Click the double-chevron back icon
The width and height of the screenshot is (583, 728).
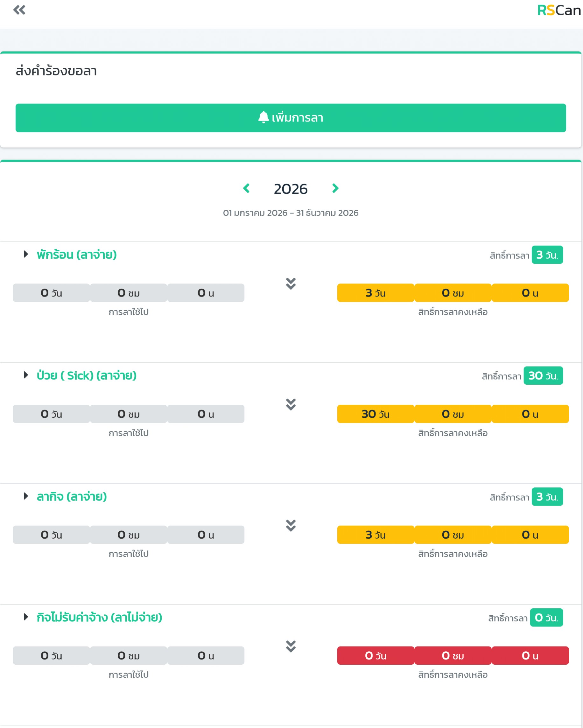click(x=19, y=10)
